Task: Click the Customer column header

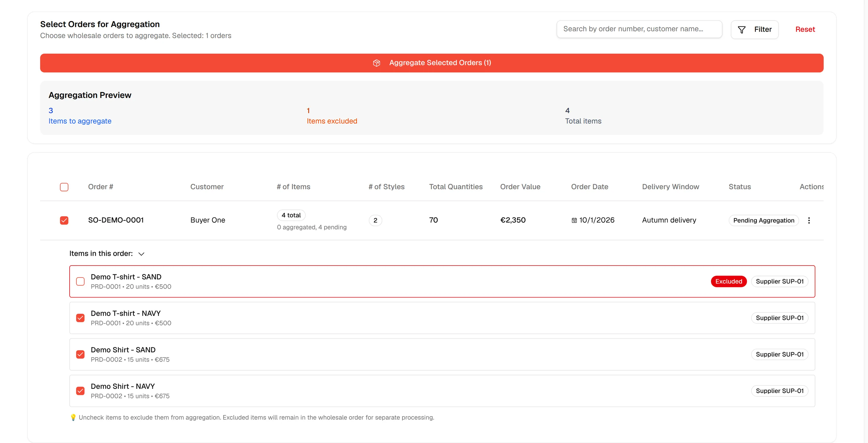Action: [207, 186]
